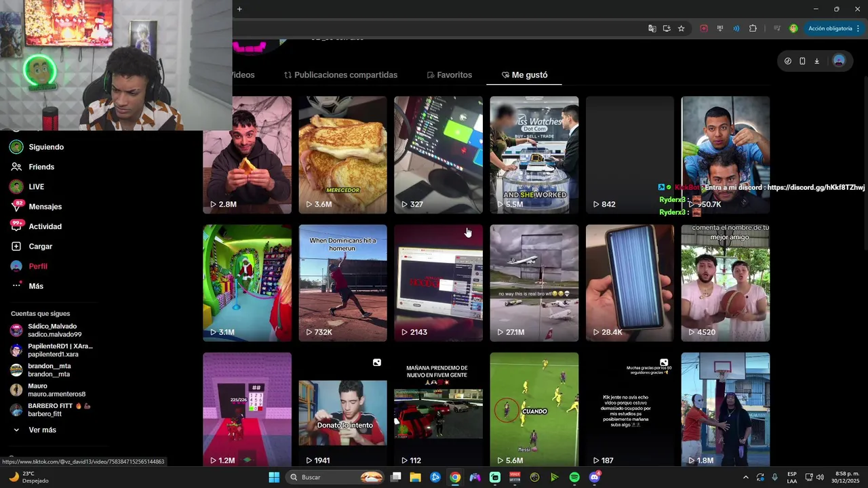Open video with 327 views
Image resolution: width=868 pixels, height=488 pixels.
[x=438, y=155]
